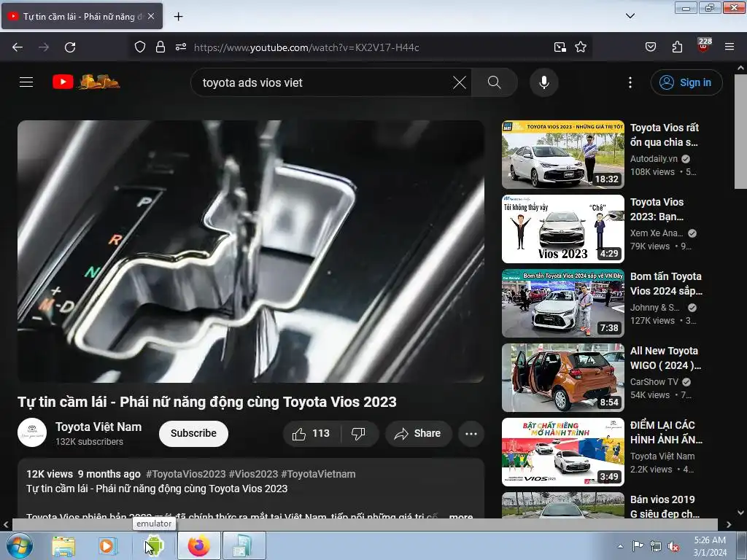Open YouTube guide sidebar menu

tap(26, 82)
